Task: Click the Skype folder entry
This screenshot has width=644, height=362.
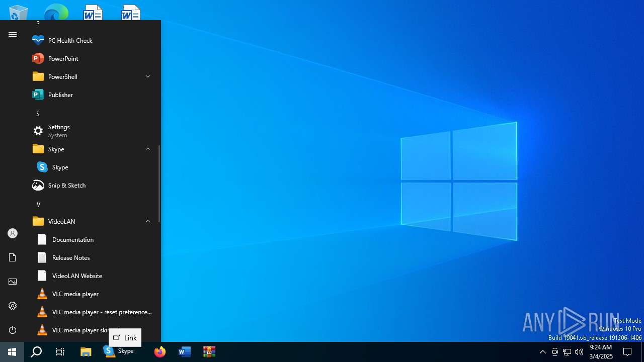Action: pos(92,149)
